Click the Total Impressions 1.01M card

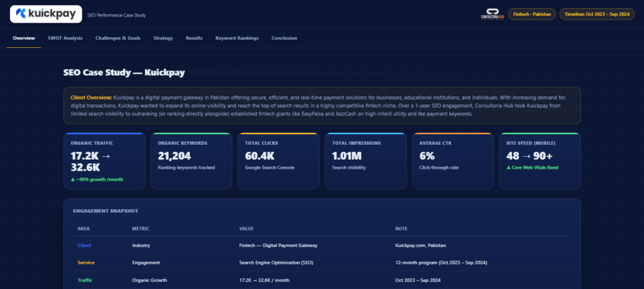coord(365,161)
